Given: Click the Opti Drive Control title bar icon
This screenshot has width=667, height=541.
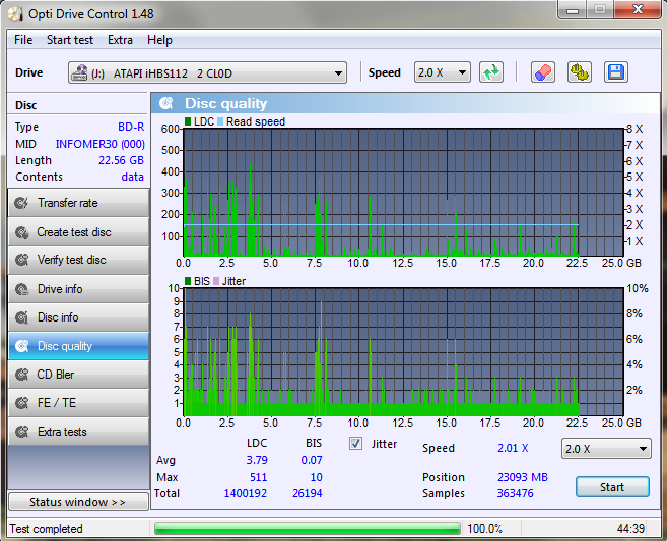Looking at the screenshot, I should (15, 14).
